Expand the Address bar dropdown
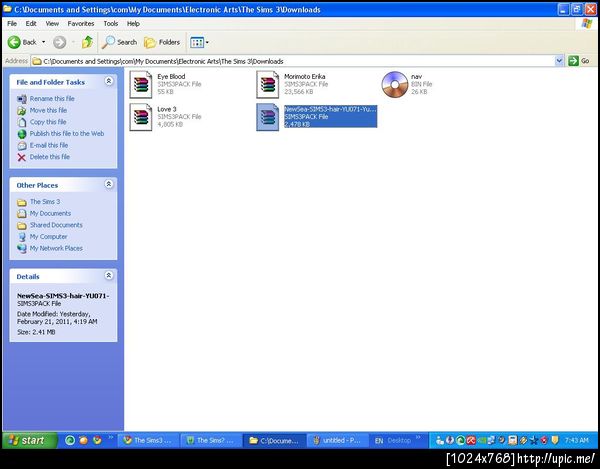The height and width of the screenshot is (469, 600). coord(559,61)
